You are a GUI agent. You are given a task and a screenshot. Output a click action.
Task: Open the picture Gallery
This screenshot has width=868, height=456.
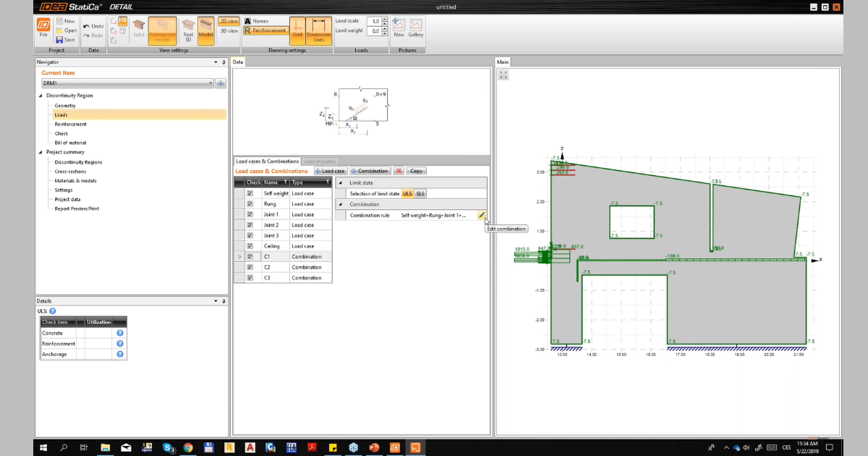point(416,28)
